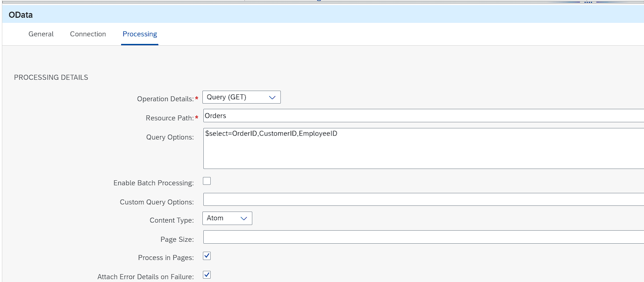Enable Batch Processing
644x282 pixels.
[207, 181]
